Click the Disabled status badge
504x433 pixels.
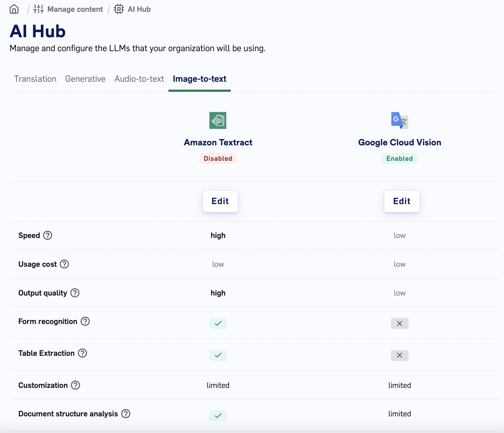coord(218,158)
